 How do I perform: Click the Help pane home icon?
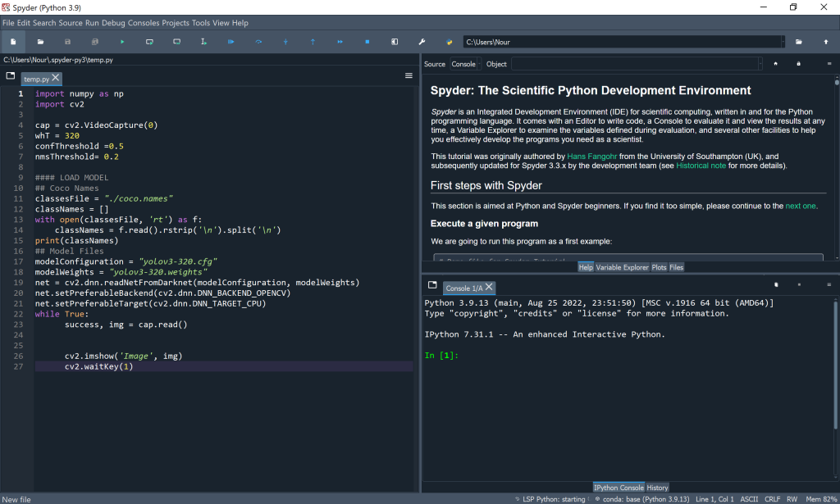click(775, 64)
